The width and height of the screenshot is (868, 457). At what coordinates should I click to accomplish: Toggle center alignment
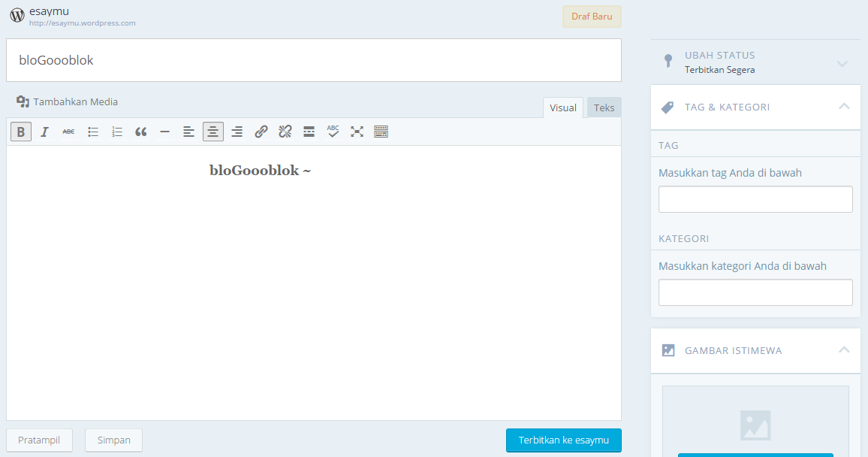213,132
